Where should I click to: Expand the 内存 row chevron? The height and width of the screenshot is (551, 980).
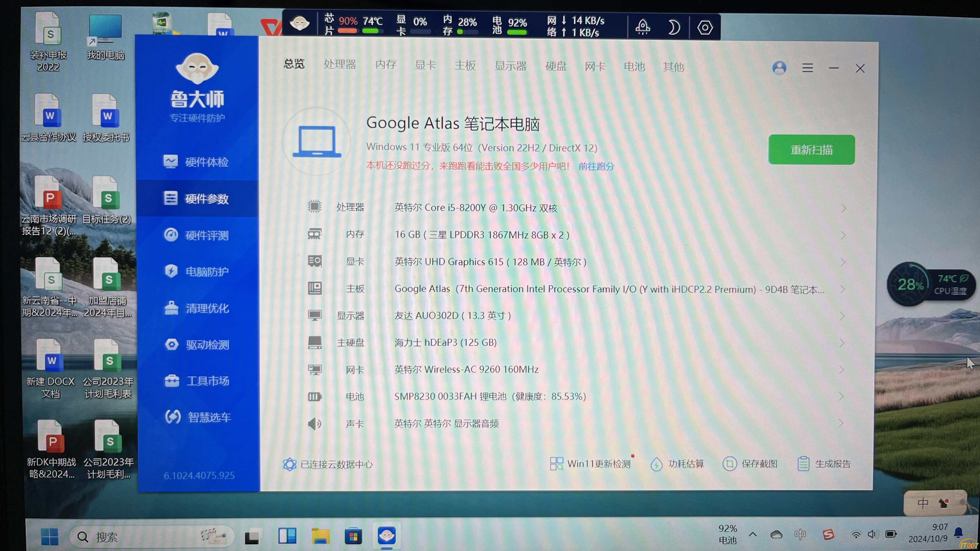(x=843, y=235)
